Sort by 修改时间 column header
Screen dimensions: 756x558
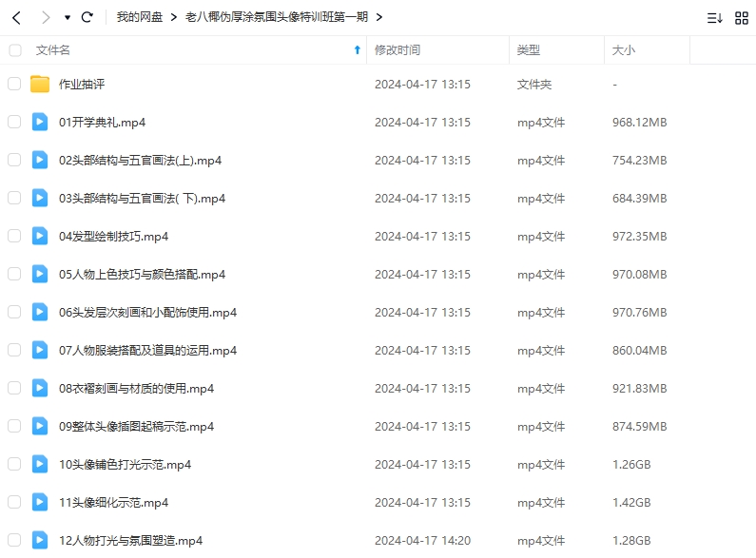click(397, 49)
